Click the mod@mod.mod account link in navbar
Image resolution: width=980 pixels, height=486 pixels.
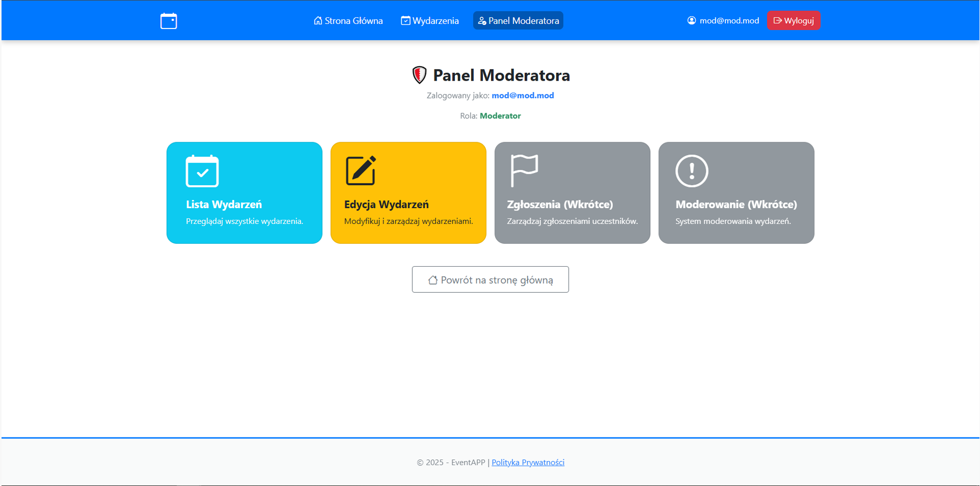[723, 20]
